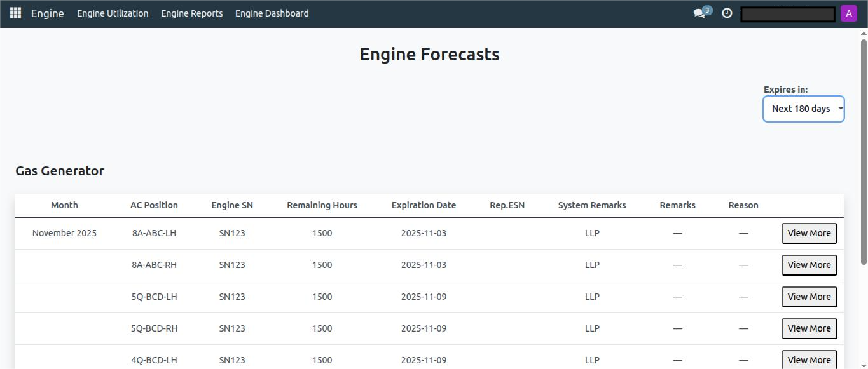Screen dimensions: 868x369
Task: Open the Engine Utilization menu
Action: pyautogui.click(x=113, y=13)
